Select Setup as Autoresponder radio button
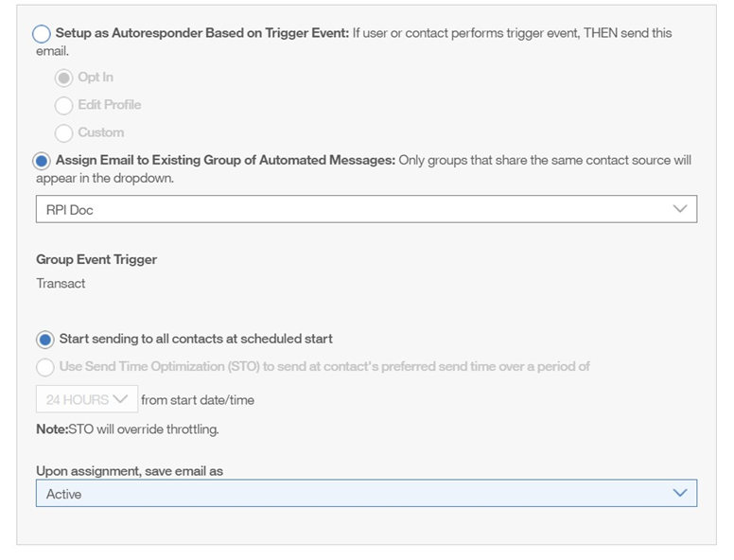This screenshot has width=734, height=560. click(43, 34)
